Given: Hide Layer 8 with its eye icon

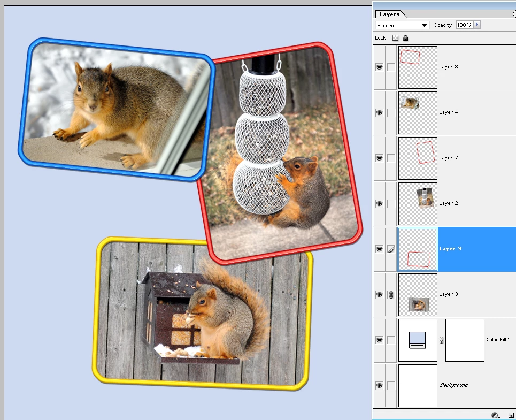Looking at the screenshot, I should click(x=380, y=67).
